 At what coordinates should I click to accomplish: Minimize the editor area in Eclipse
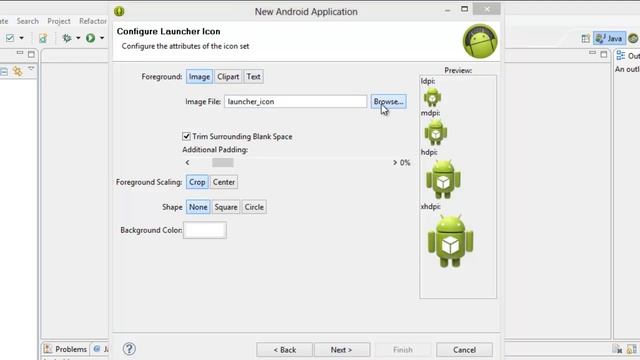click(x=593, y=53)
